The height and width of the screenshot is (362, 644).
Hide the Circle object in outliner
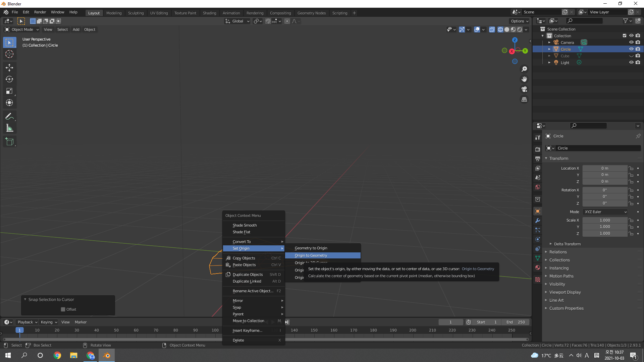631,49
